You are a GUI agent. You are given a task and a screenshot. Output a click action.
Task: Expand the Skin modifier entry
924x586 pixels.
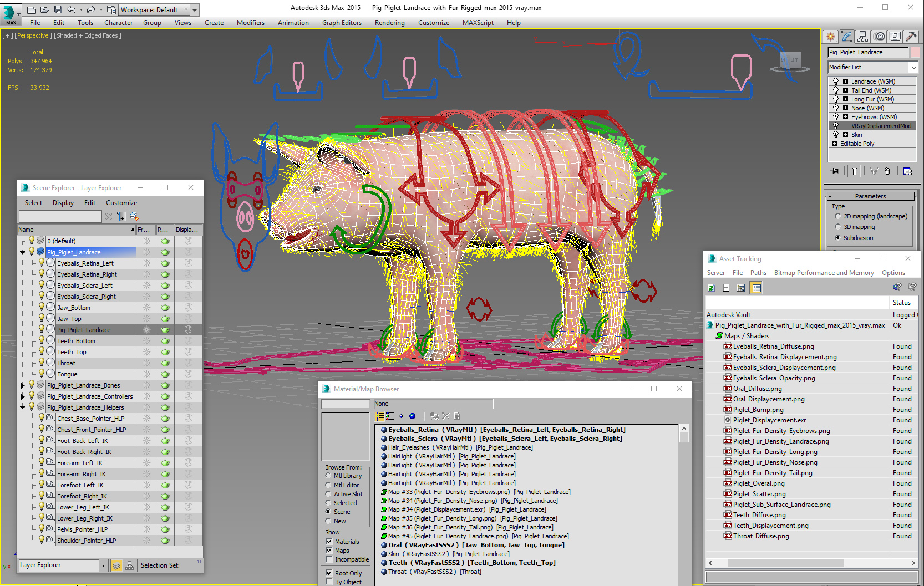845,135
